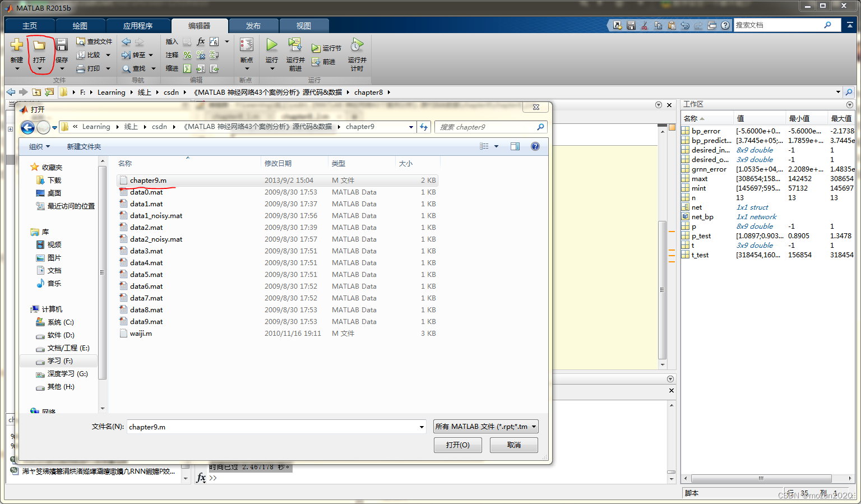Viewport: 861px width, 504px height.
Task: Click the MATLAB help icon near the search box
Action: coord(725,25)
